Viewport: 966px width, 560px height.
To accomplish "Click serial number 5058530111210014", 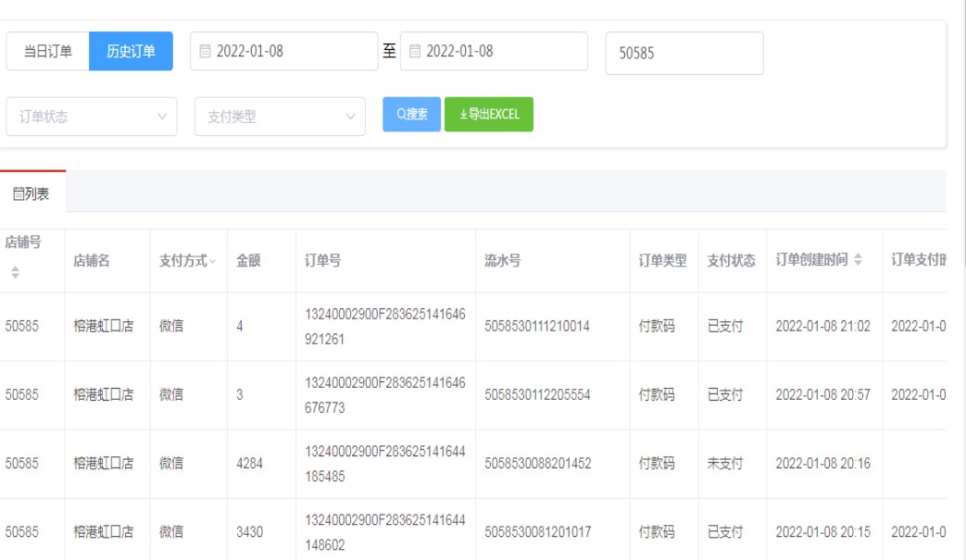I will coord(537,327).
